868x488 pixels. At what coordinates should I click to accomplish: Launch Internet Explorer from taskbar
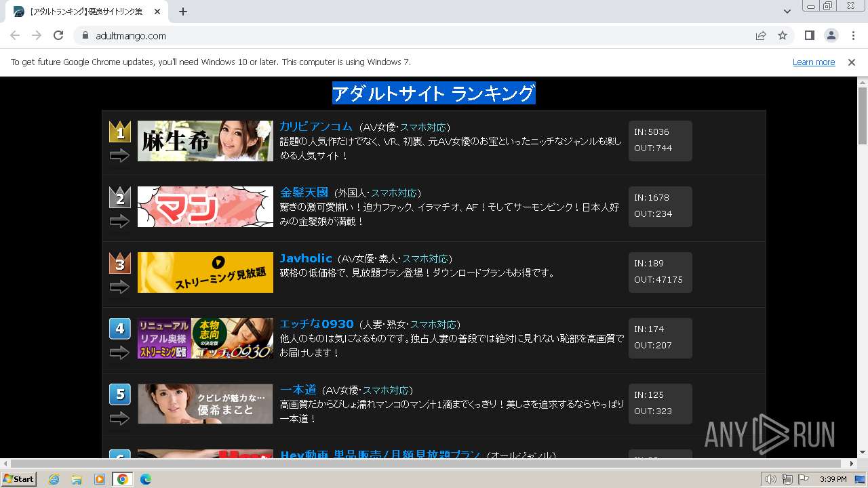[54, 479]
